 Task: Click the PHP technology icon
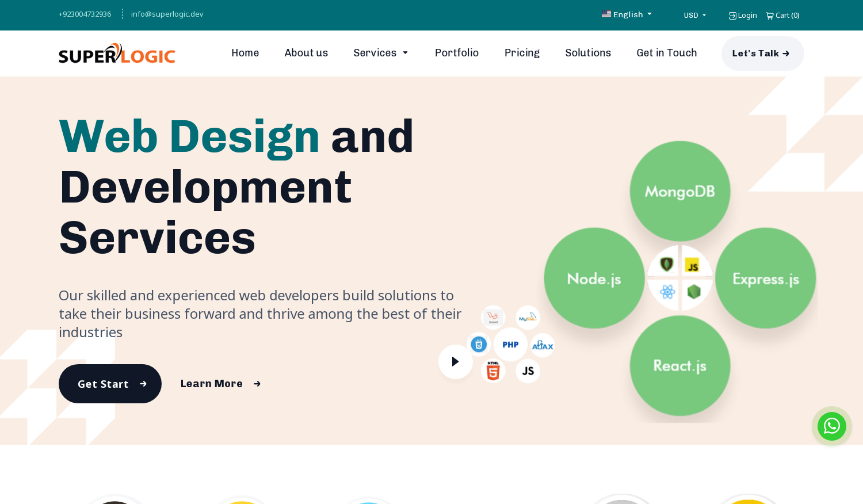pyautogui.click(x=510, y=345)
